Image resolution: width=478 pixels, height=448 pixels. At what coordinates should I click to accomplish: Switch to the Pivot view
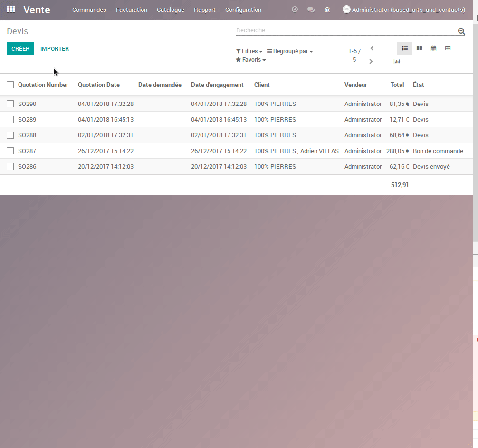(448, 48)
